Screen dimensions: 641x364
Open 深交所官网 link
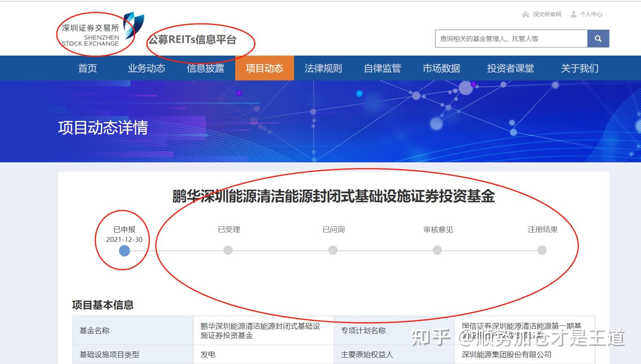click(x=547, y=14)
